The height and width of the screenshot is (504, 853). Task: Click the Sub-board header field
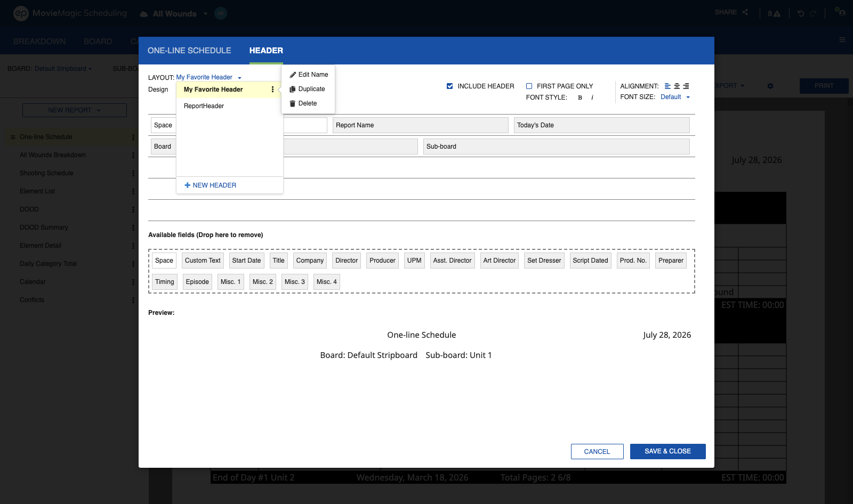pos(556,147)
